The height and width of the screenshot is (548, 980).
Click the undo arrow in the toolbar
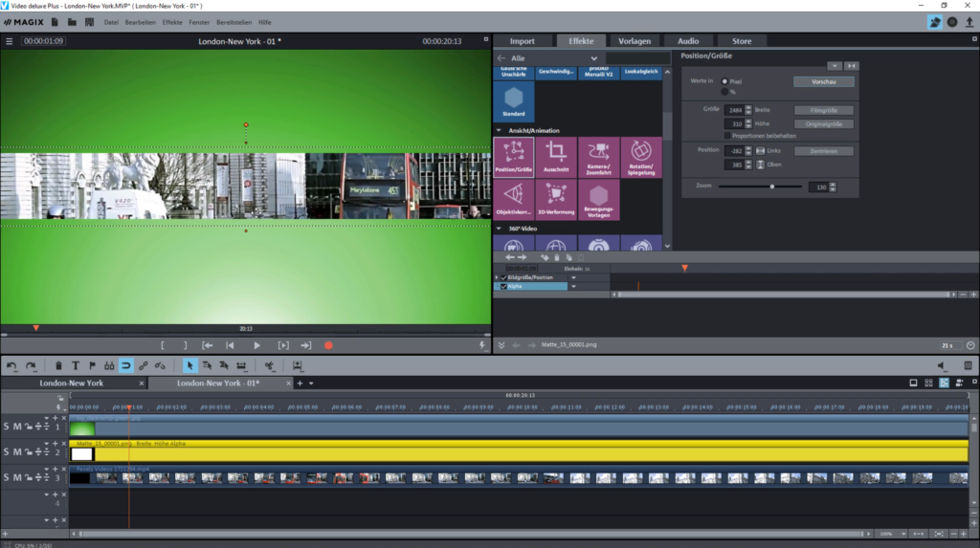click(11, 365)
